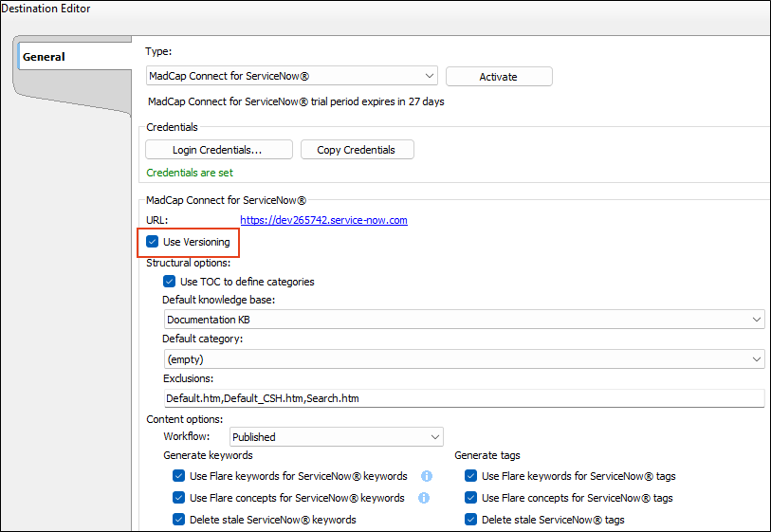Uncheck Use TOC to define categories
The width and height of the screenshot is (771, 532).
tap(170, 282)
